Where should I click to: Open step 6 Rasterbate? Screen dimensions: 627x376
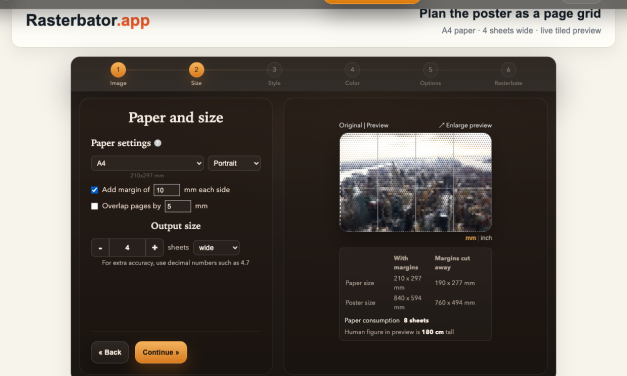coord(508,70)
